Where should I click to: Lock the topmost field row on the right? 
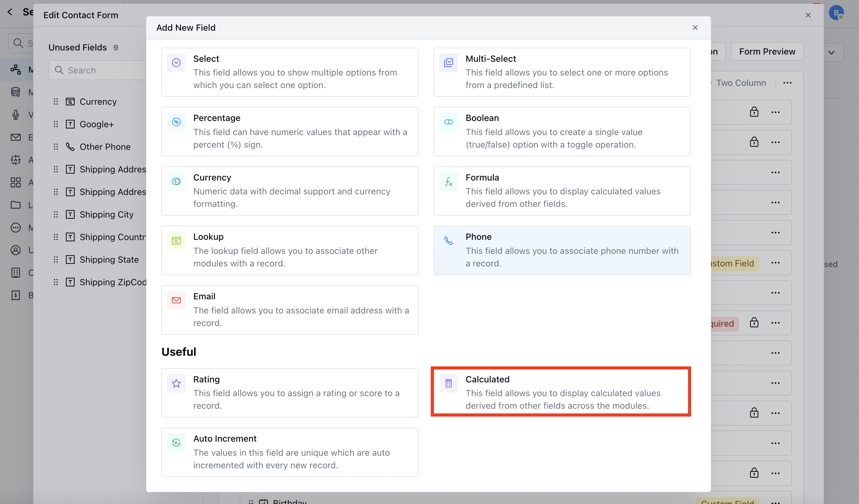pos(754,112)
